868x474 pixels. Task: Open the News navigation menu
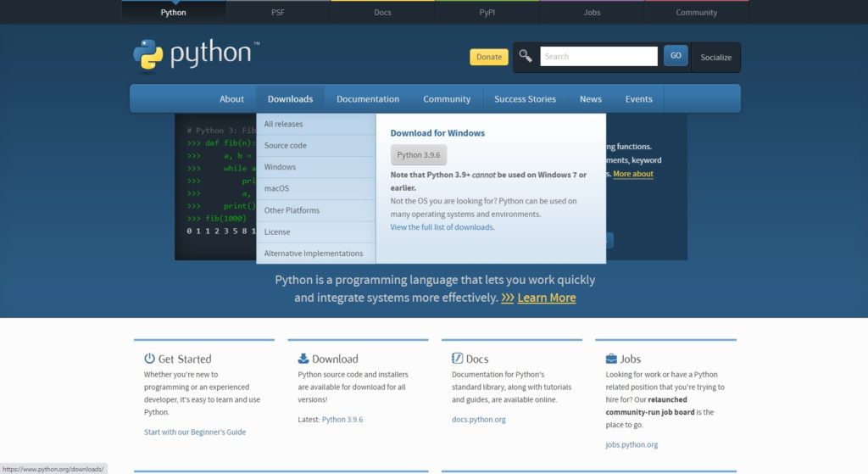[591, 98]
